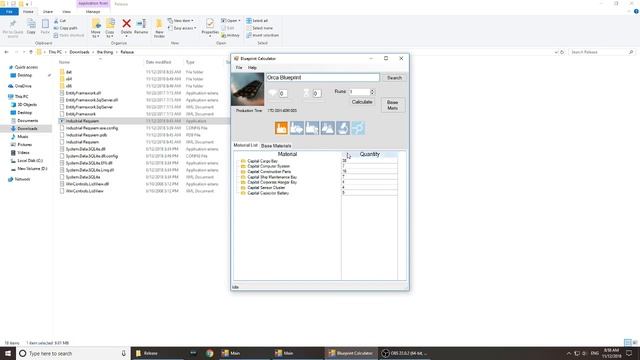The height and width of the screenshot is (360, 640).
Task: Click the Runs spinner arrows
Action: [x=372, y=92]
